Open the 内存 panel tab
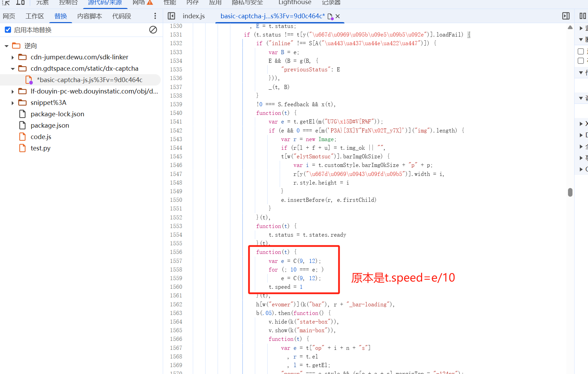 [x=192, y=2]
